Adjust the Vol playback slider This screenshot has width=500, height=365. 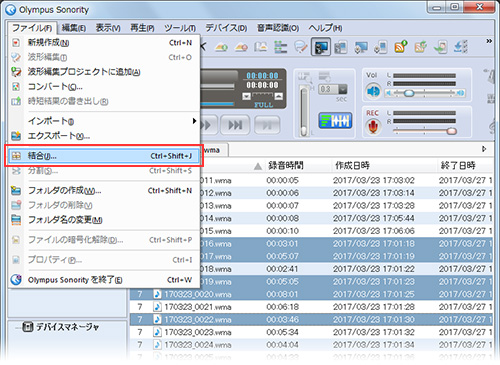409,93
